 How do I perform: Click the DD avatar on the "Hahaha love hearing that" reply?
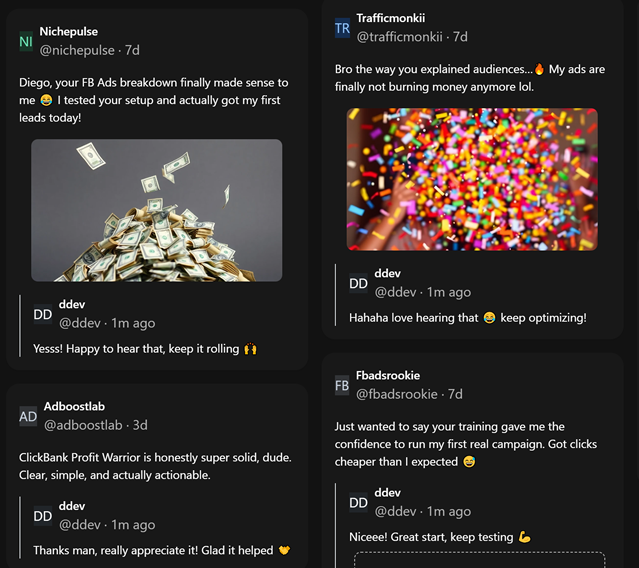[358, 283]
